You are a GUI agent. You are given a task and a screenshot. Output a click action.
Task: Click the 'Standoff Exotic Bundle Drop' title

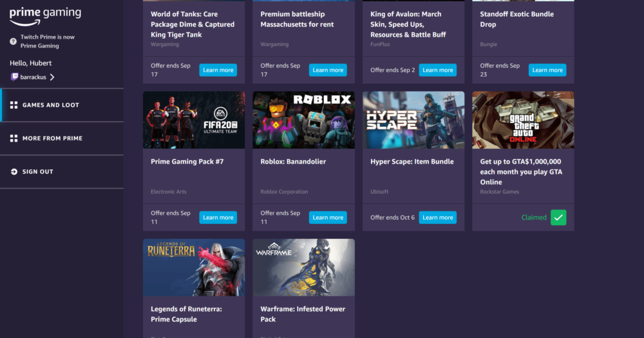tap(516, 19)
